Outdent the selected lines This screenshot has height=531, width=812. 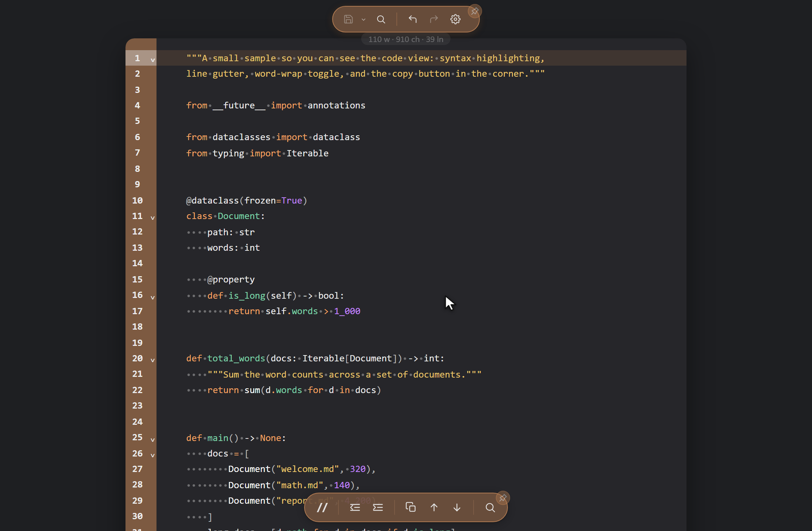(355, 507)
